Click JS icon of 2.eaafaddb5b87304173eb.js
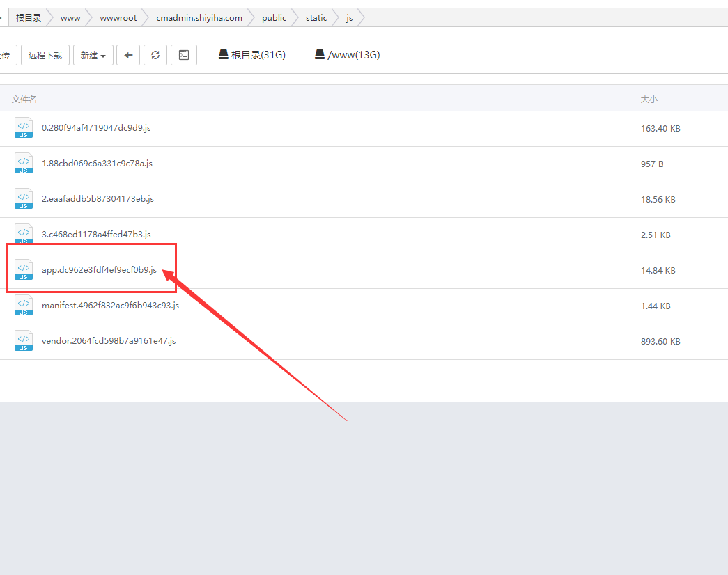 pyautogui.click(x=24, y=198)
